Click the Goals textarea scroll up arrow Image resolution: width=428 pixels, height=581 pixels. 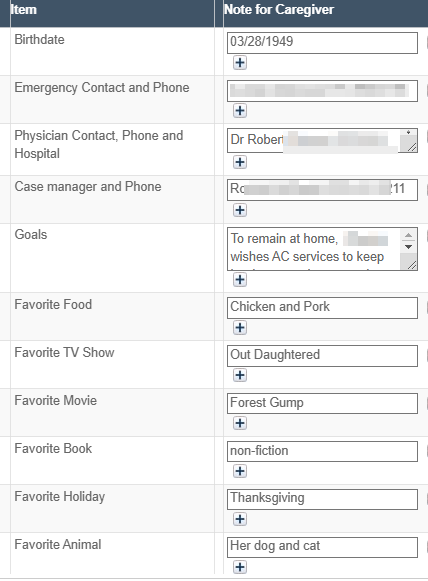click(408, 235)
